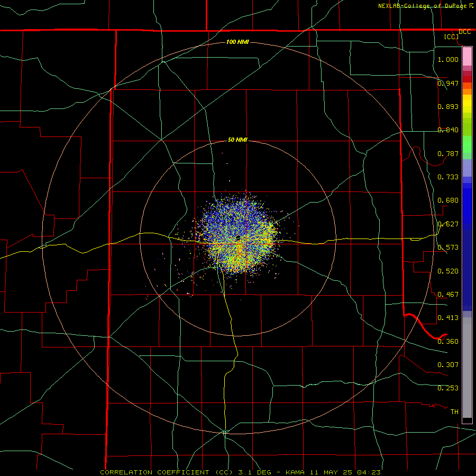The height and width of the screenshot is (476, 476).
Task: Pick the bright green segment of the color bar
Action: click(x=467, y=144)
